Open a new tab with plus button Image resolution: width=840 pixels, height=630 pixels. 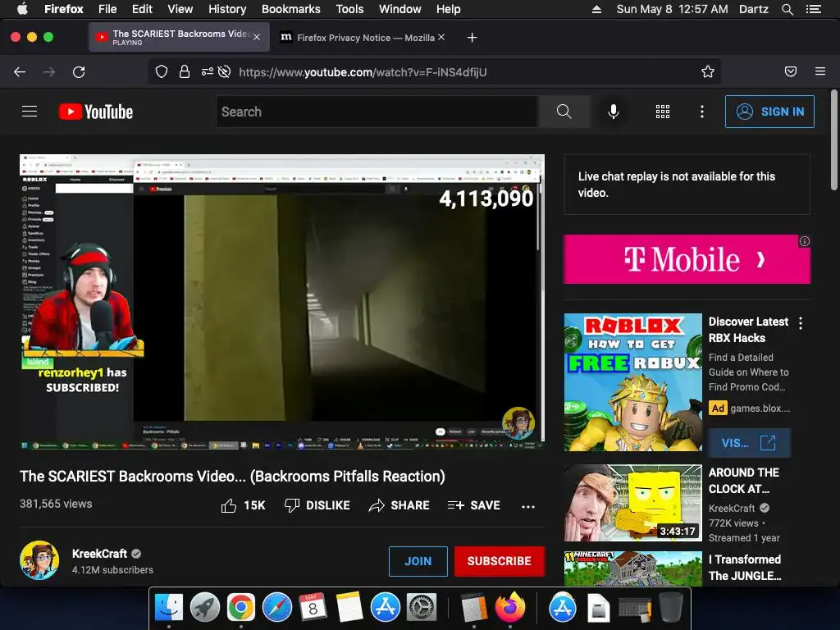pos(472,38)
